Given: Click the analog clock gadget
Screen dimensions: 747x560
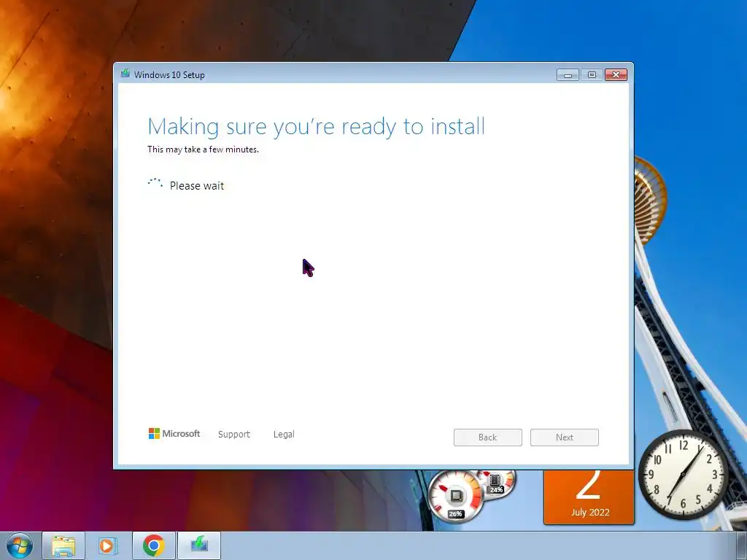Looking at the screenshot, I should point(683,474).
